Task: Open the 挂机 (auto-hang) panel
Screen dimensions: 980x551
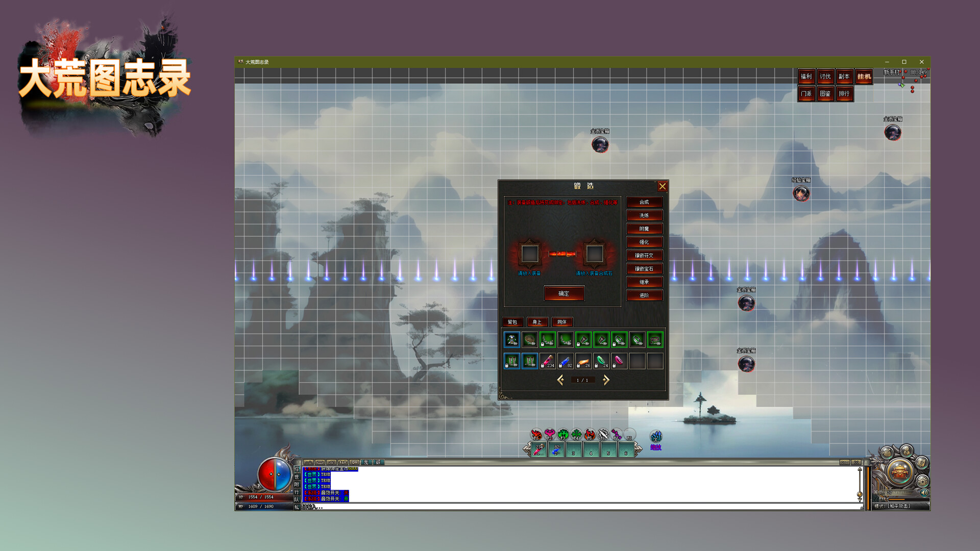Action: pos(863,77)
